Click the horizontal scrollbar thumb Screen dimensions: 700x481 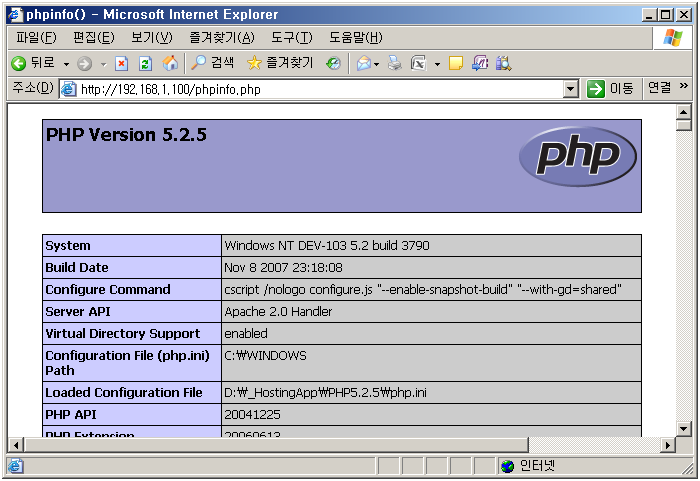tap(276, 445)
